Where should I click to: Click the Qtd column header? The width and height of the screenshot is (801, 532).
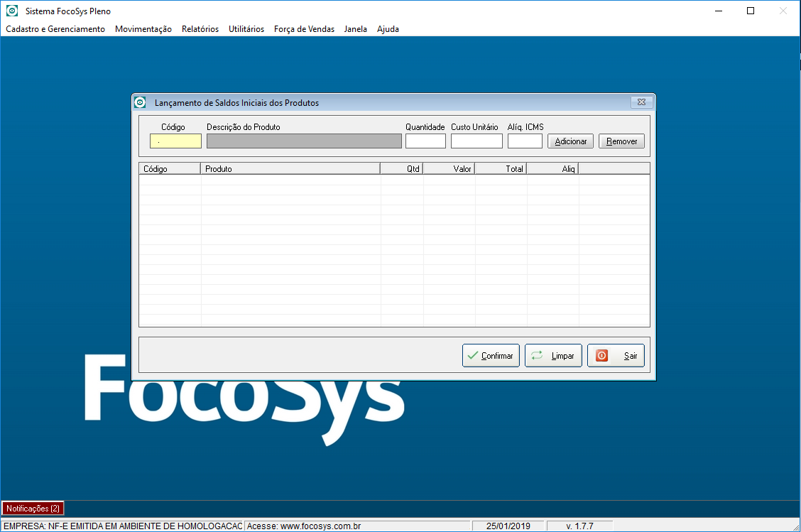(401, 168)
